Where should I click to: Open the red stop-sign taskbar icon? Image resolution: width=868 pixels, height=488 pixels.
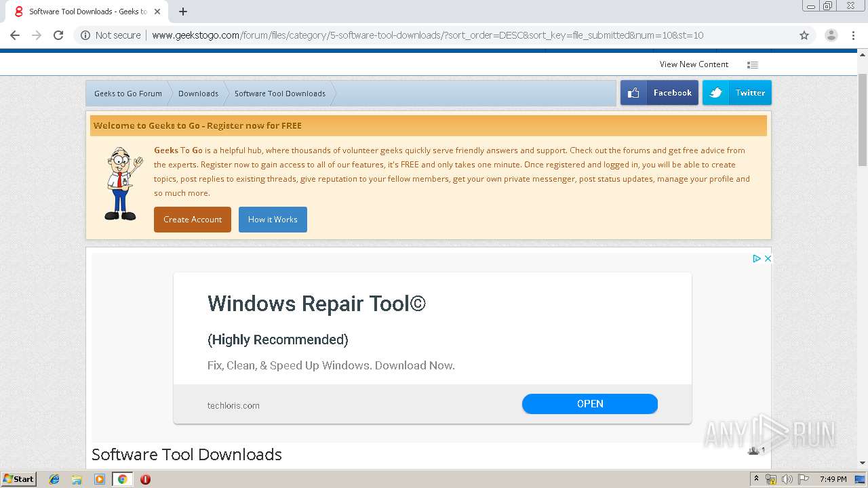pos(145,479)
